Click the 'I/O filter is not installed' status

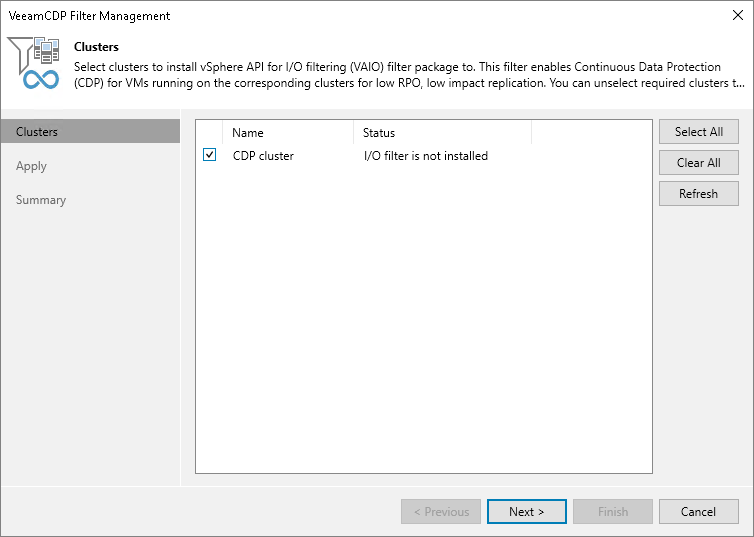click(x=426, y=156)
